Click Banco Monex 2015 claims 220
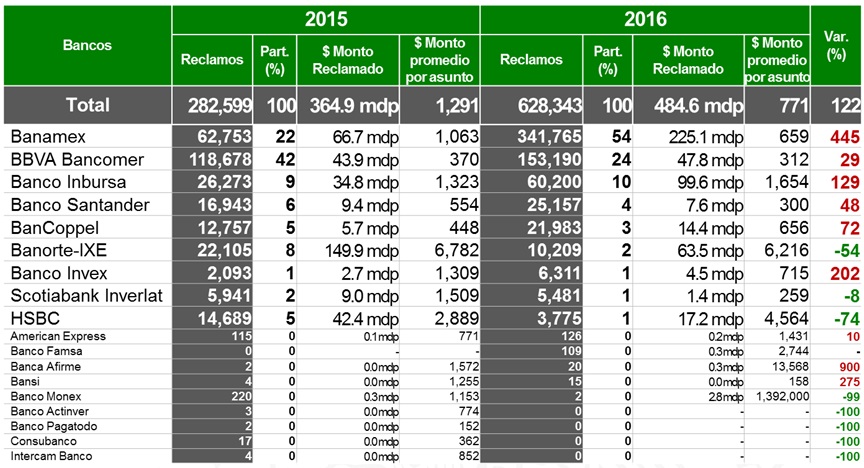 pos(241,396)
